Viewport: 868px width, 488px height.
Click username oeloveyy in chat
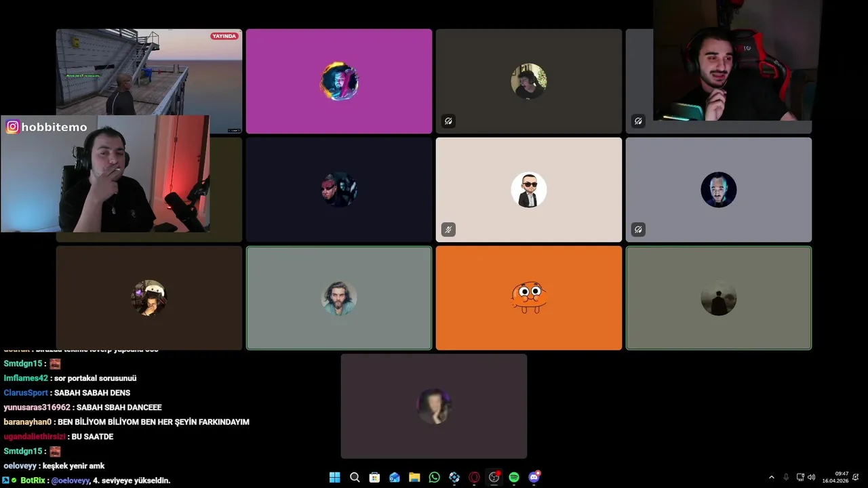click(x=20, y=466)
